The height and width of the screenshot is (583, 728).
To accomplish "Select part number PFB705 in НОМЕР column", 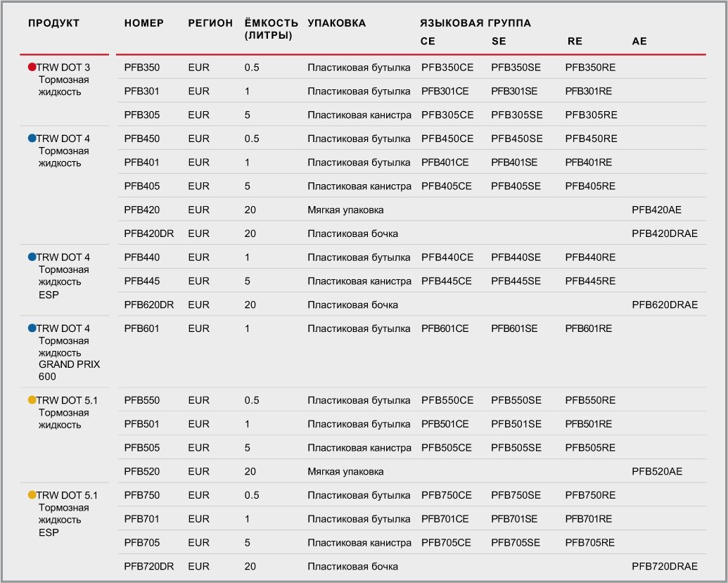I will click(x=141, y=543).
